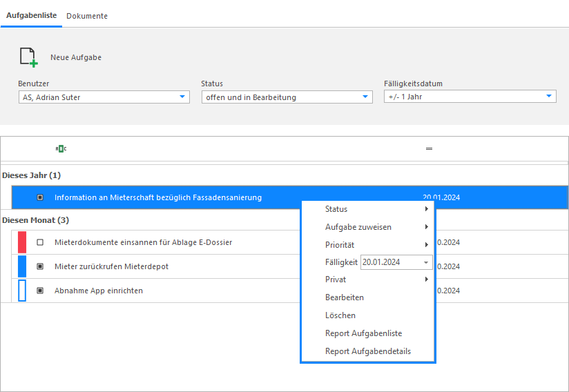Click the equals filter icon in the date column
This screenshot has height=392, width=569.
[x=429, y=148]
